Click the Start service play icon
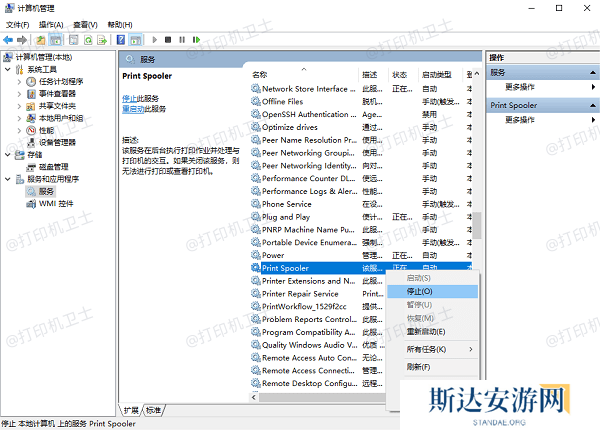This screenshot has width=600, height=430. coord(153,40)
